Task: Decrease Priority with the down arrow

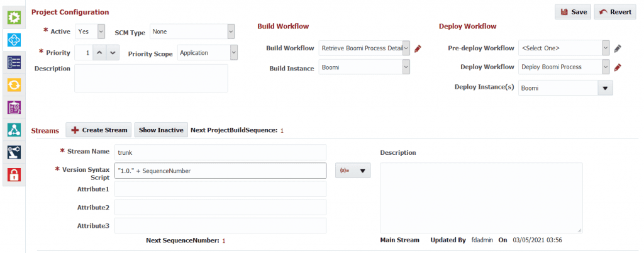Action: click(113, 53)
